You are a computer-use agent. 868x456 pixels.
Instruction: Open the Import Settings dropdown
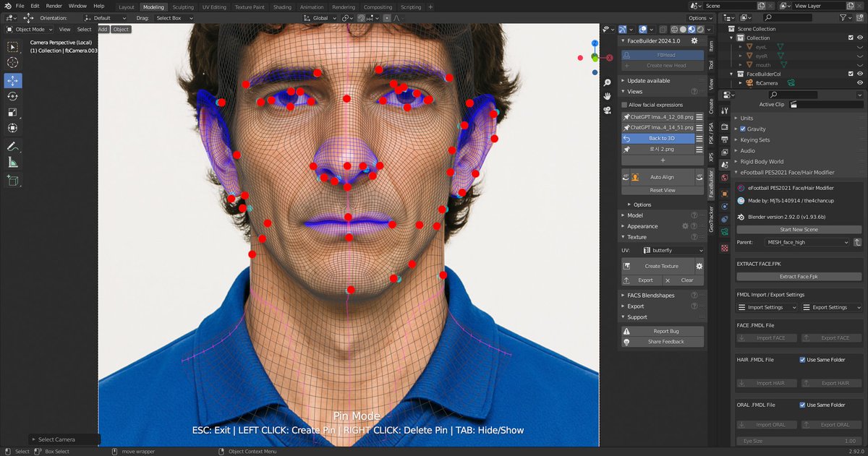point(766,307)
